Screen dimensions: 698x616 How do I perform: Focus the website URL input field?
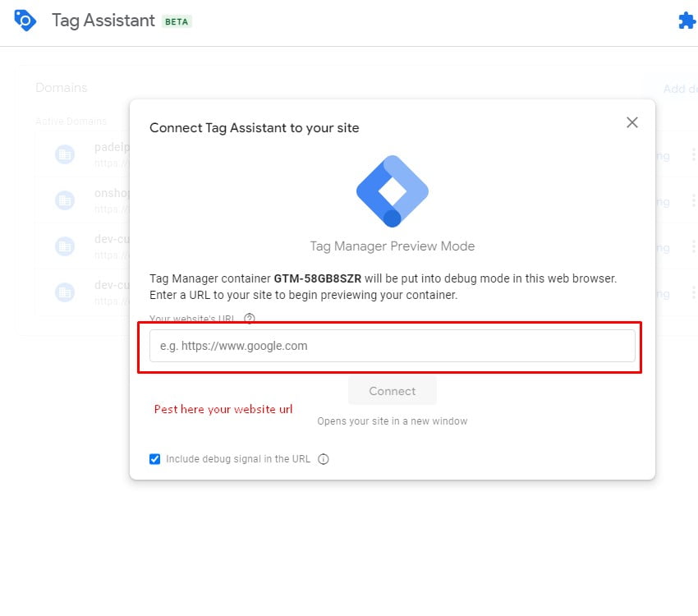(392, 346)
